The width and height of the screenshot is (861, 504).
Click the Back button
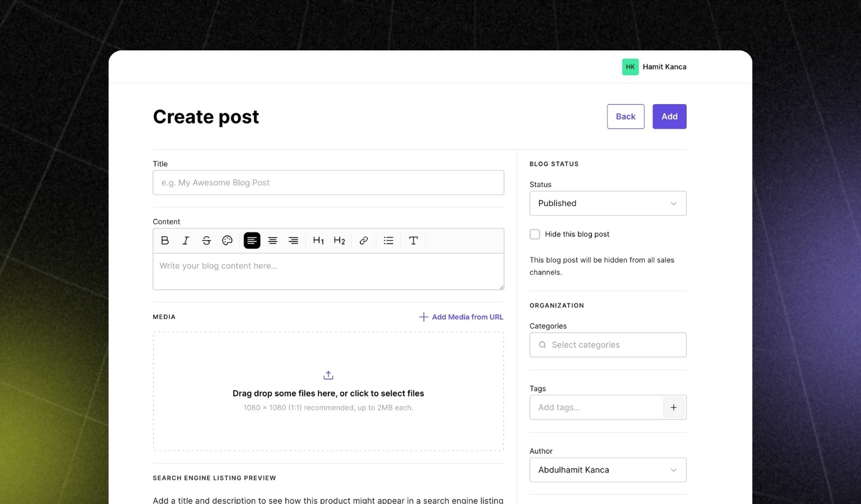(626, 116)
